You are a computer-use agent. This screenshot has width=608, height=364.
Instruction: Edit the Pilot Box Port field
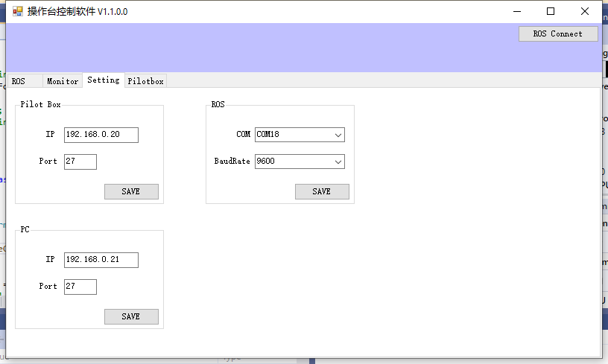pos(80,162)
